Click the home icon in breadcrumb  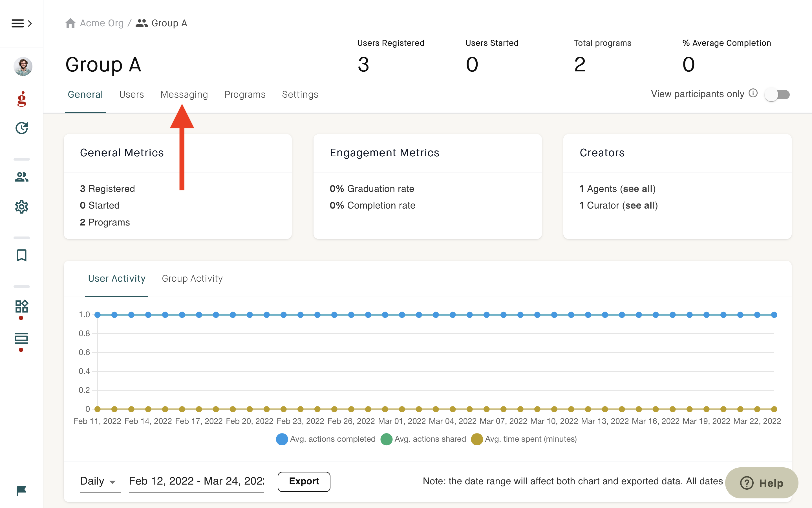(70, 23)
